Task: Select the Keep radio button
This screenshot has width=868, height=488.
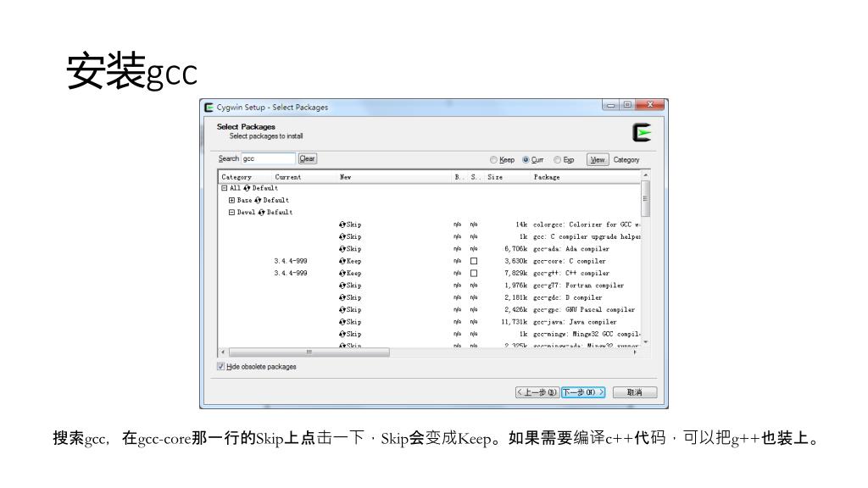Action: pyautogui.click(x=493, y=160)
